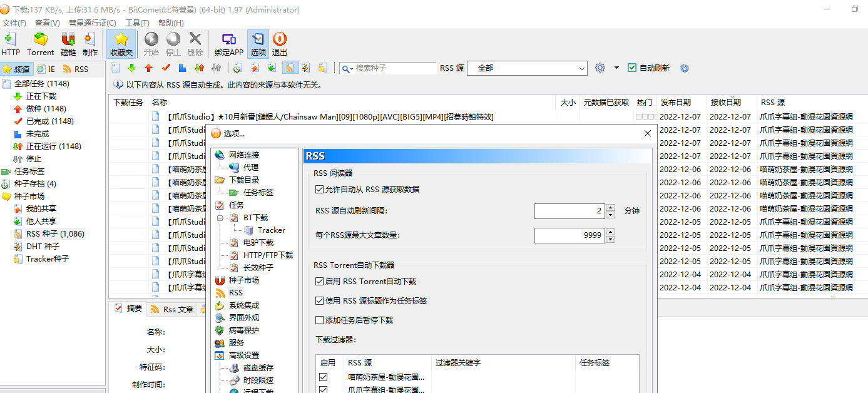The image size is (868, 393).
Task: Open the 帮助(H) menu
Action: click(171, 23)
